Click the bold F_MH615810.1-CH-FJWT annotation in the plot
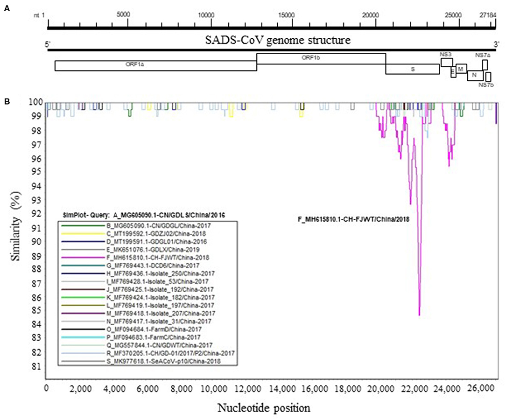Screen dimensions: 506x420 [x=353, y=219]
